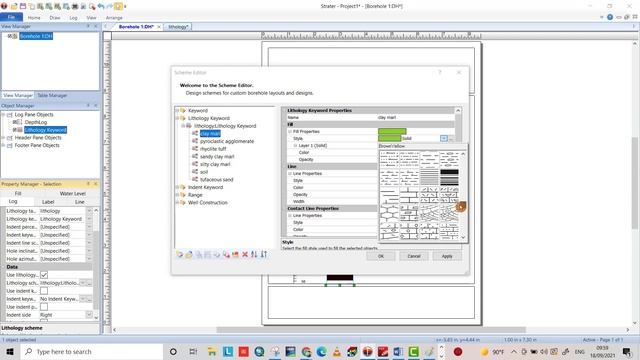Open Microsoft Word from the taskbar
The width and height of the screenshot is (640, 360).
[398, 351]
